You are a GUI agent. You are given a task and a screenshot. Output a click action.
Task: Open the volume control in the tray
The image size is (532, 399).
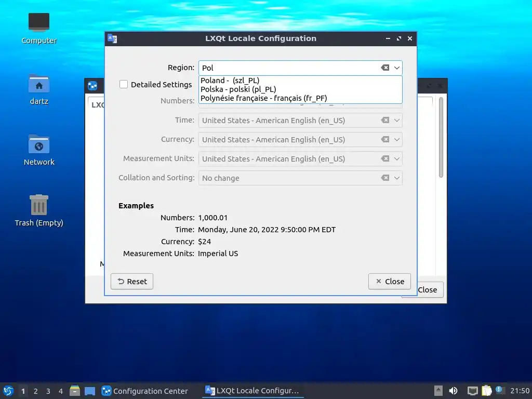[453, 391]
